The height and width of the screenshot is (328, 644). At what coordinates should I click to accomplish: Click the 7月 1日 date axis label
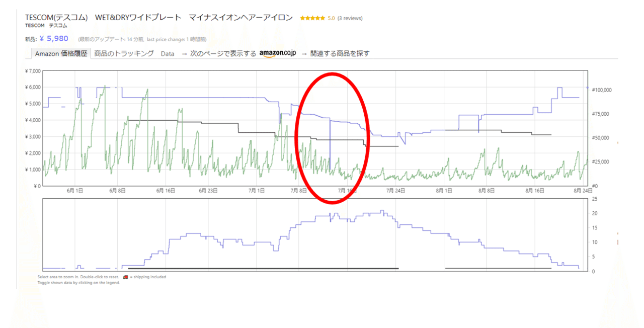pos(257,191)
